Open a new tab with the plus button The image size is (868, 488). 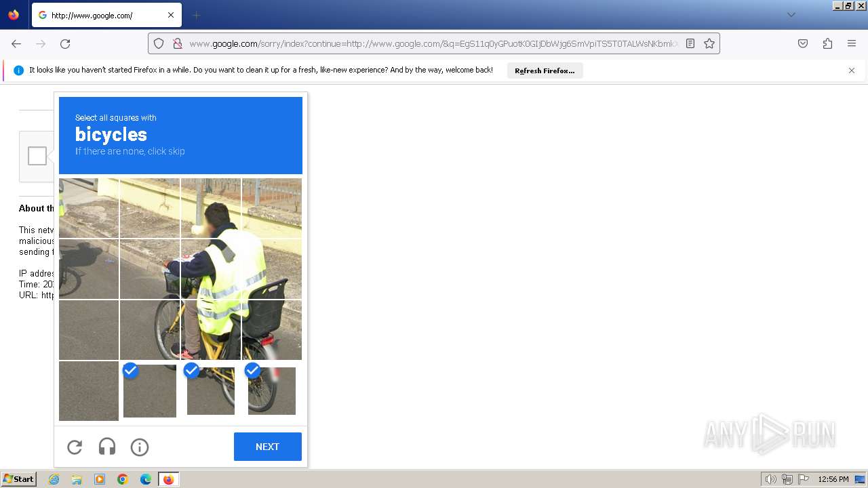pyautogui.click(x=197, y=15)
